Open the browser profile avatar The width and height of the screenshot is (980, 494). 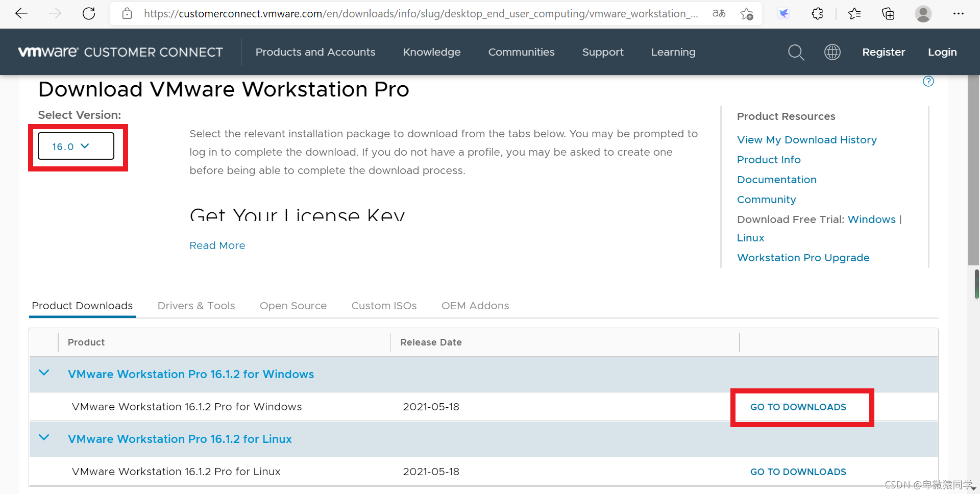click(923, 14)
